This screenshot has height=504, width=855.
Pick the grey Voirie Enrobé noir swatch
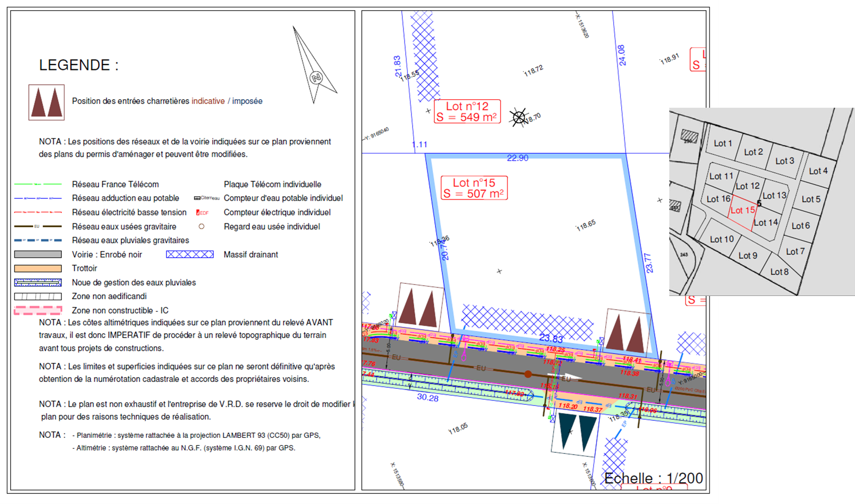tap(38, 254)
